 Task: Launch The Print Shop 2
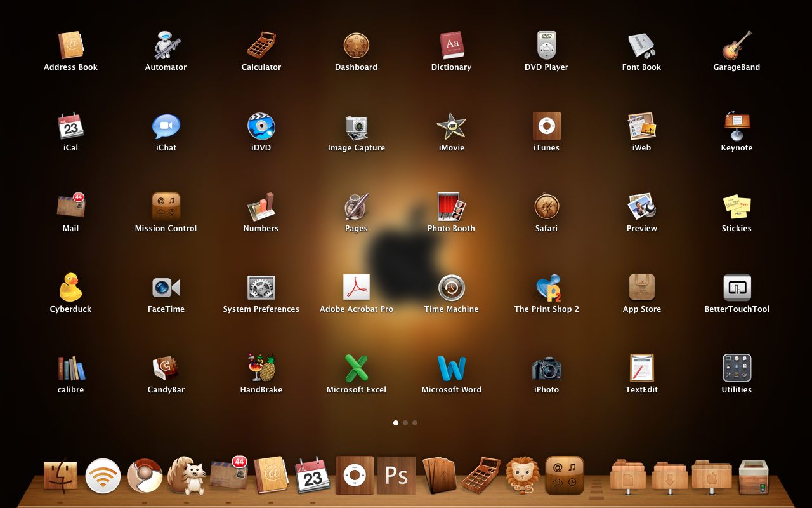(x=547, y=287)
